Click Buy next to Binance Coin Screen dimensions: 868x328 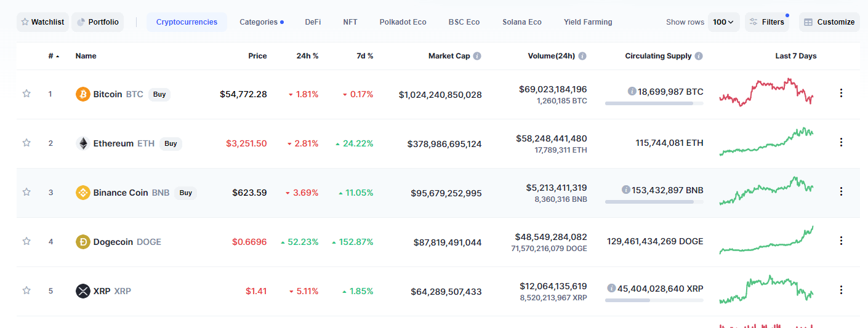185,193
